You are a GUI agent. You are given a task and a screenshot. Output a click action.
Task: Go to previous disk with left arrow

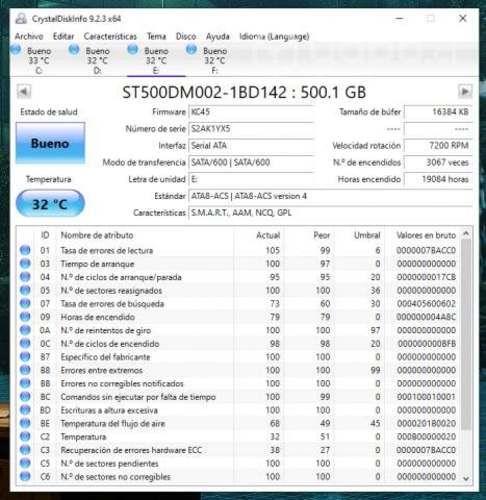24,91
